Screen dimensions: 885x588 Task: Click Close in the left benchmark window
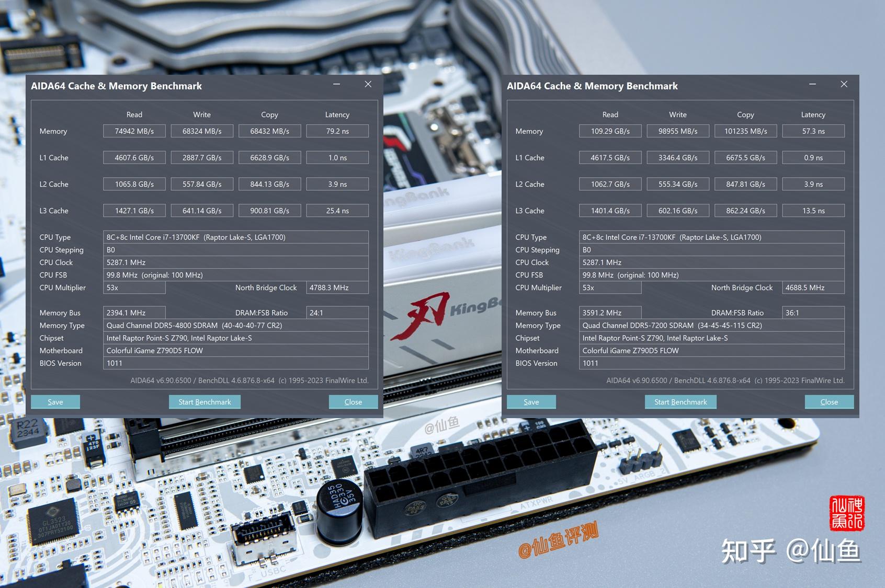click(x=353, y=401)
